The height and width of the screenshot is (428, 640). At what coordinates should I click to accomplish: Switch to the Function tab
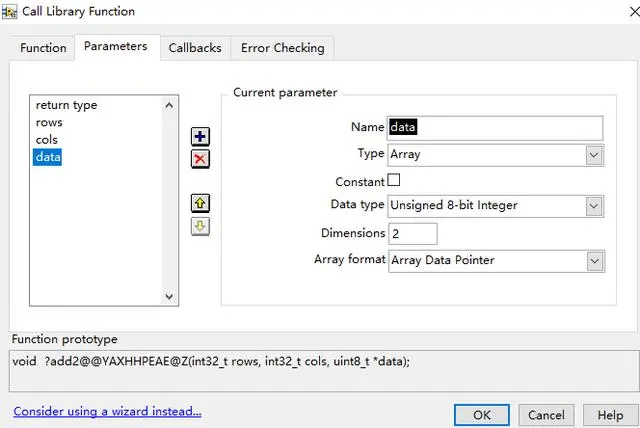tap(43, 48)
